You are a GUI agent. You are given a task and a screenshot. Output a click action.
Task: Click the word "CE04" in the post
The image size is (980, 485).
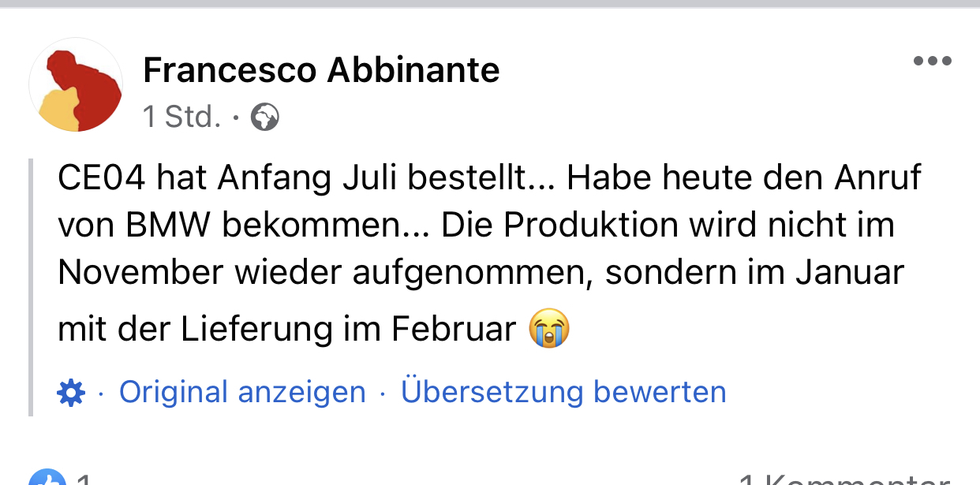[102, 179]
